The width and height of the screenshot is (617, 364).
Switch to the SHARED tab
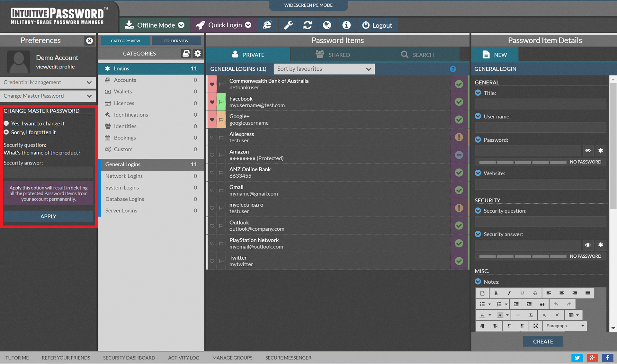[x=333, y=55]
